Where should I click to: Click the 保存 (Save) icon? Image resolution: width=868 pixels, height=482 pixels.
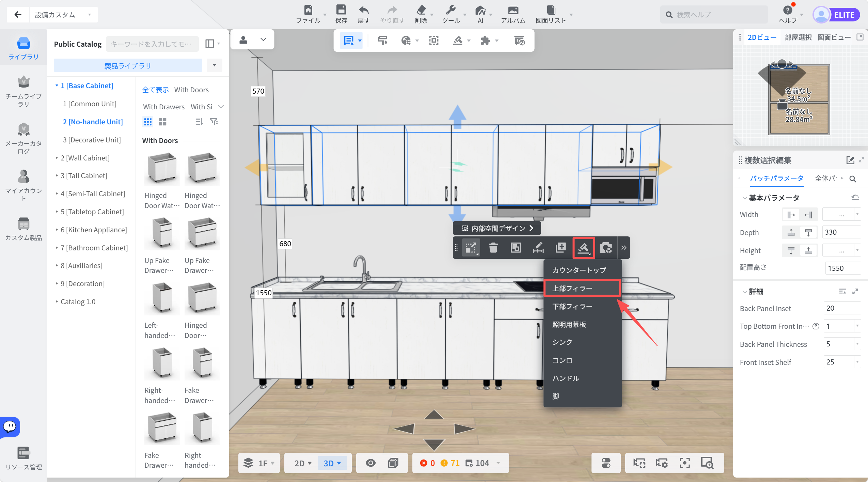click(x=341, y=10)
